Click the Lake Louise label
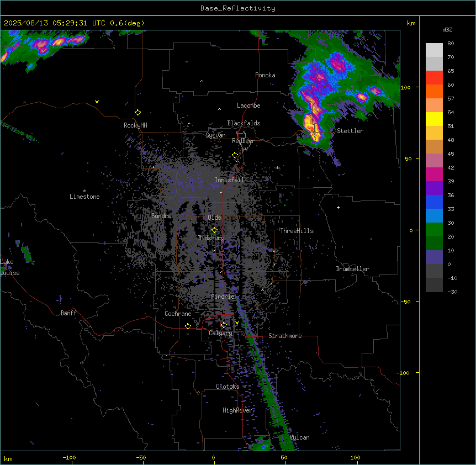The image size is (476, 465). point(10,267)
